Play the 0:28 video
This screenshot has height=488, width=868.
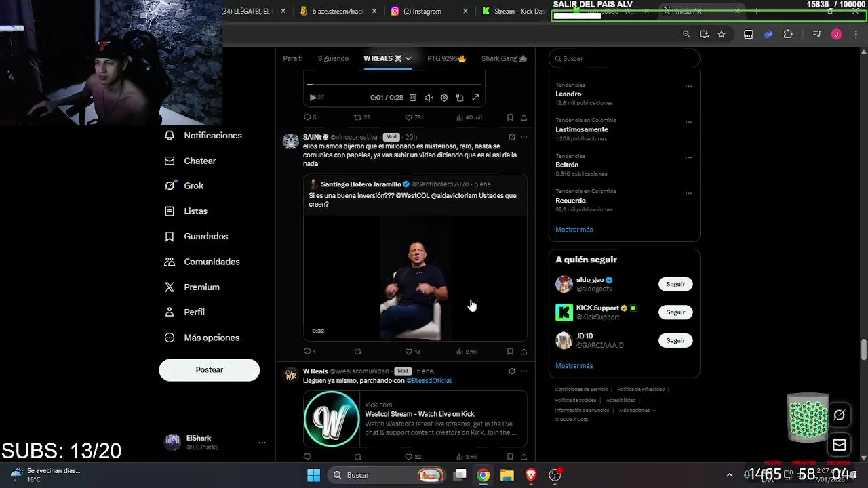[x=313, y=98]
